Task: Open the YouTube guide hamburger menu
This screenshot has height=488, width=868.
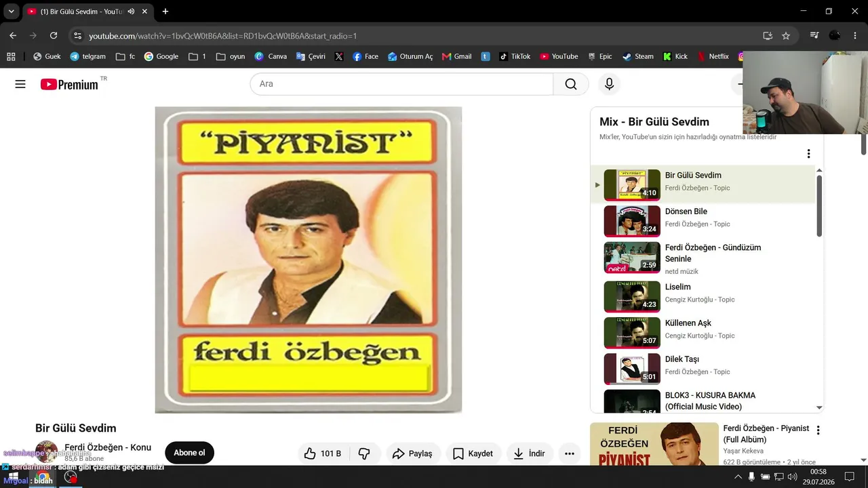Action: 20,84
